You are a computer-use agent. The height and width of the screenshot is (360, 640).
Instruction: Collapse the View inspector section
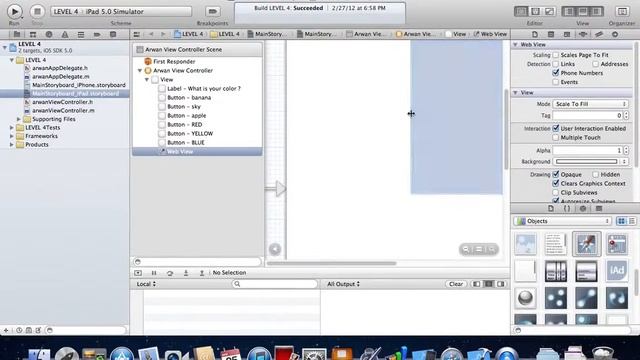[516, 93]
